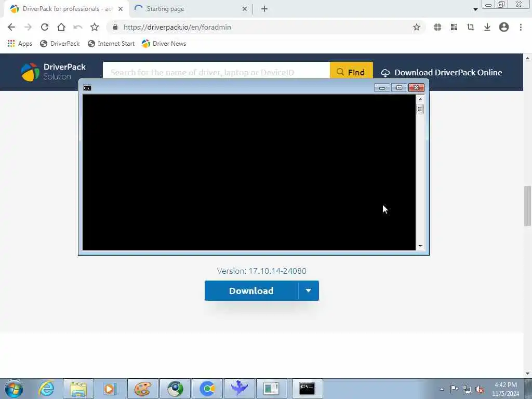
Task: Close the command prompt window
Action: (x=416, y=88)
